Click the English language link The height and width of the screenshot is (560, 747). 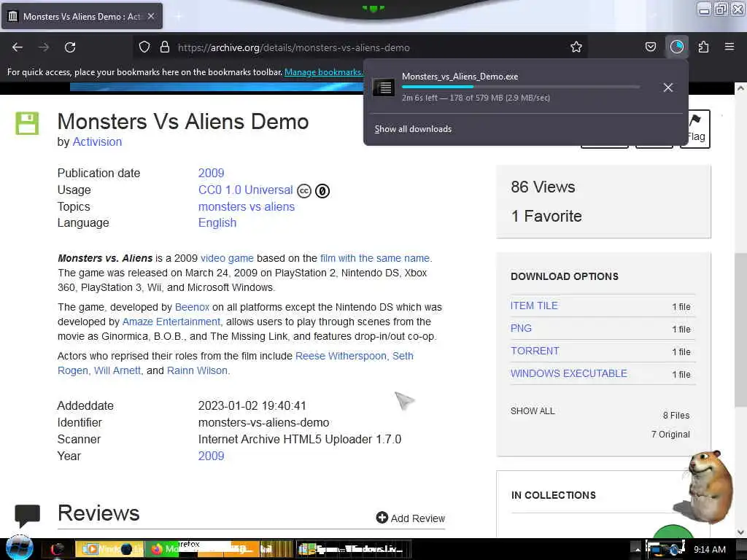(217, 223)
